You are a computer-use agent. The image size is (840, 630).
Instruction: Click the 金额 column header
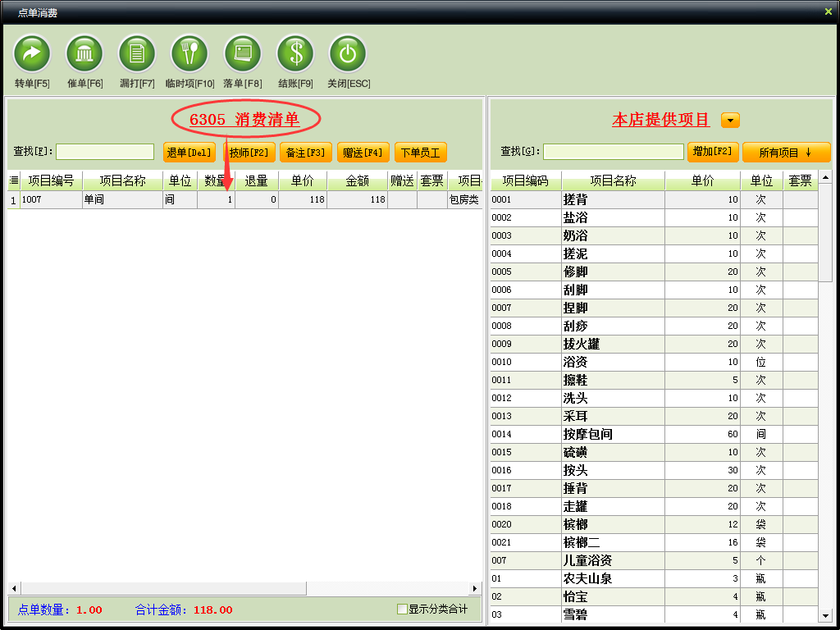(357, 181)
